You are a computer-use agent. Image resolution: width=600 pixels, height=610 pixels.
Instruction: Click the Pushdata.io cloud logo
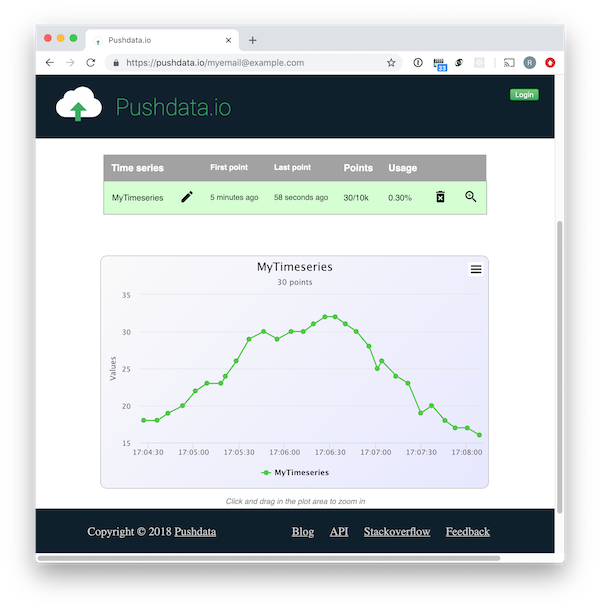[79, 104]
